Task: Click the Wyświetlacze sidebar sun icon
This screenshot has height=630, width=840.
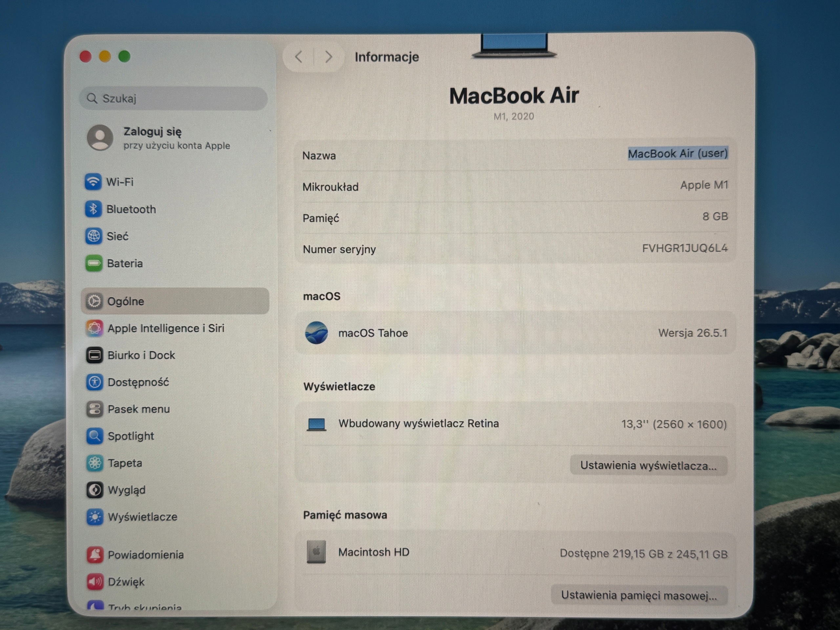Action: tap(94, 517)
